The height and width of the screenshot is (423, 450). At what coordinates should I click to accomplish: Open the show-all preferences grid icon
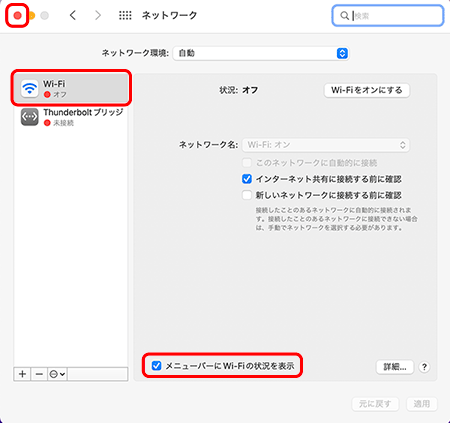[x=125, y=15]
